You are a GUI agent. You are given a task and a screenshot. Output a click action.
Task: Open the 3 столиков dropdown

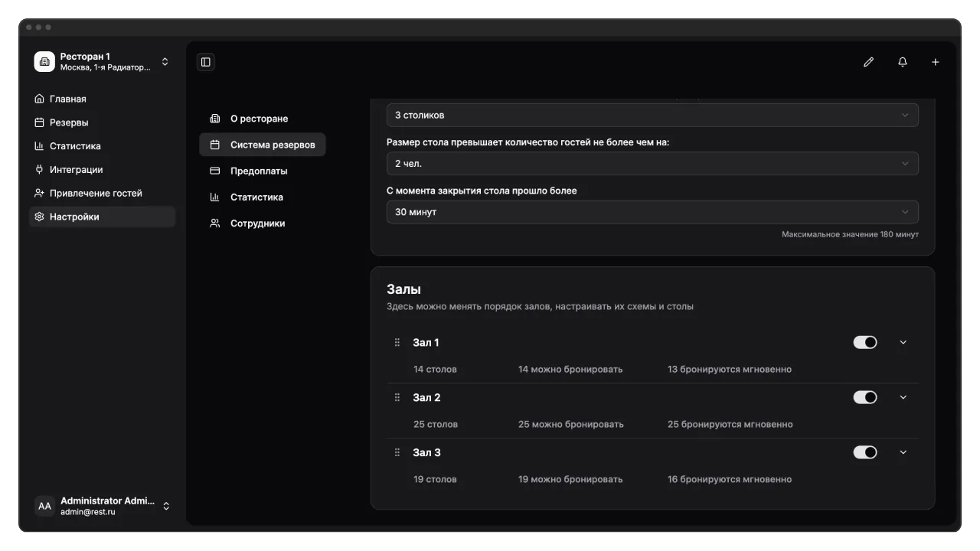tap(652, 115)
